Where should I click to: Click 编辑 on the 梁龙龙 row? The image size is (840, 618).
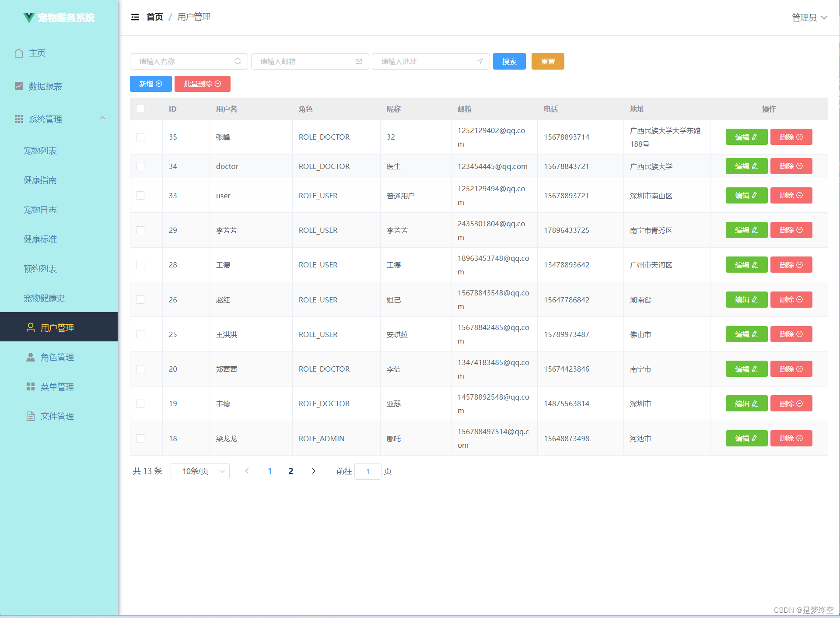click(x=746, y=438)
